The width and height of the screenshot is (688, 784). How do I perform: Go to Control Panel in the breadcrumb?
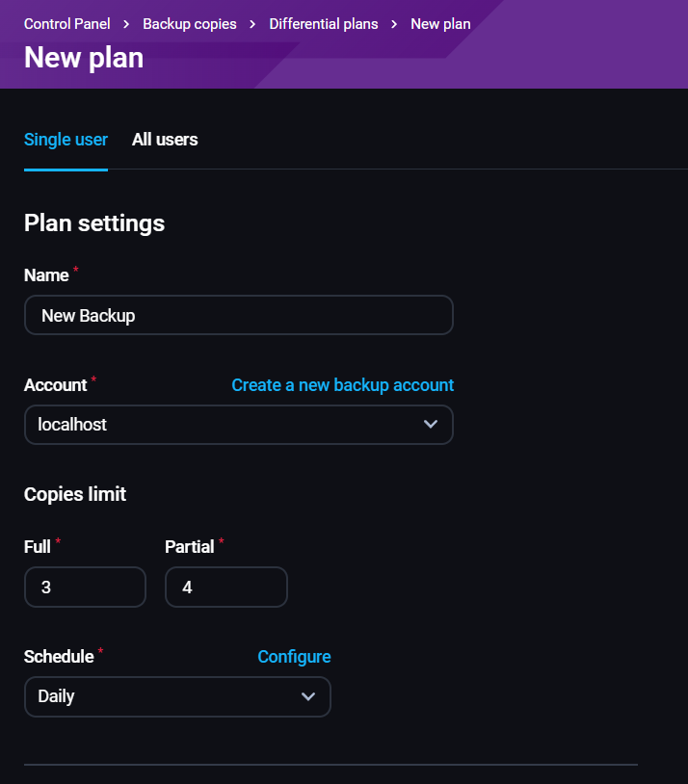pos(66,24)
